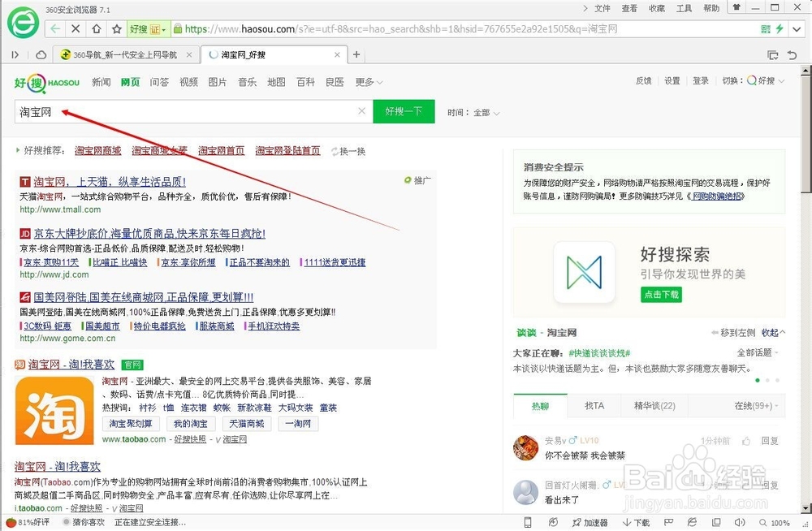Switch to the 精华谈(22) tab
This screenshot has width=812, height=531.
[x=654, y=406]
